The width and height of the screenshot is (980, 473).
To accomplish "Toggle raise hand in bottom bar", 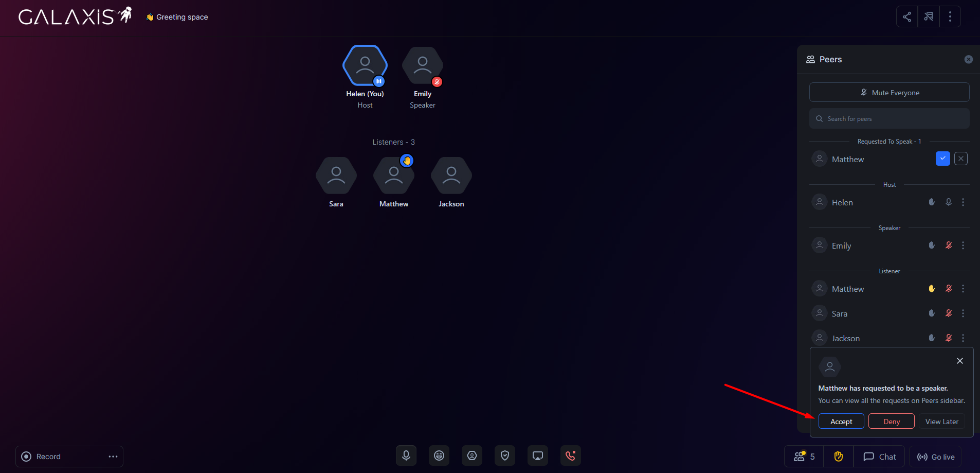I will [839, 457].
